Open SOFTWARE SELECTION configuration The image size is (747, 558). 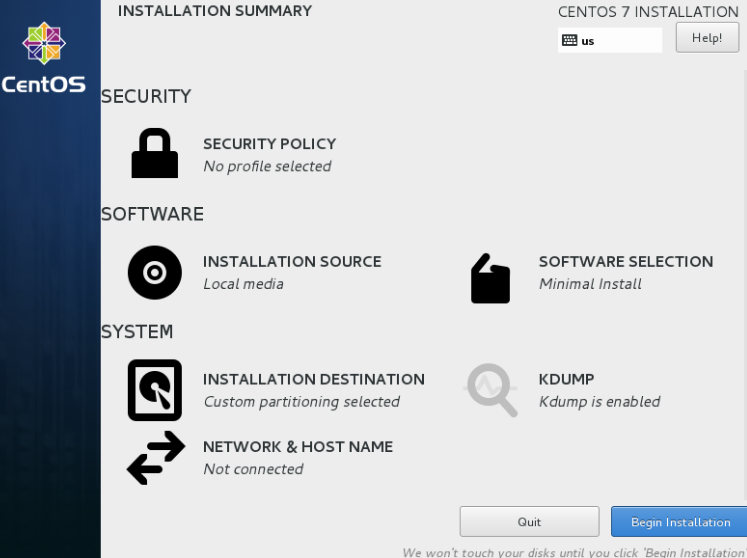[x=626, y=262]
